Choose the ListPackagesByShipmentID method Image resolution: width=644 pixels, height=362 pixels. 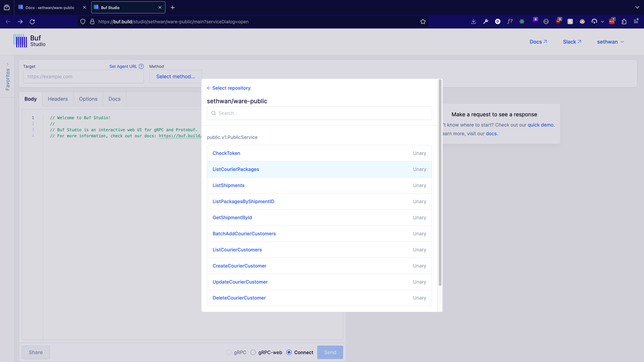click(319, 201)
